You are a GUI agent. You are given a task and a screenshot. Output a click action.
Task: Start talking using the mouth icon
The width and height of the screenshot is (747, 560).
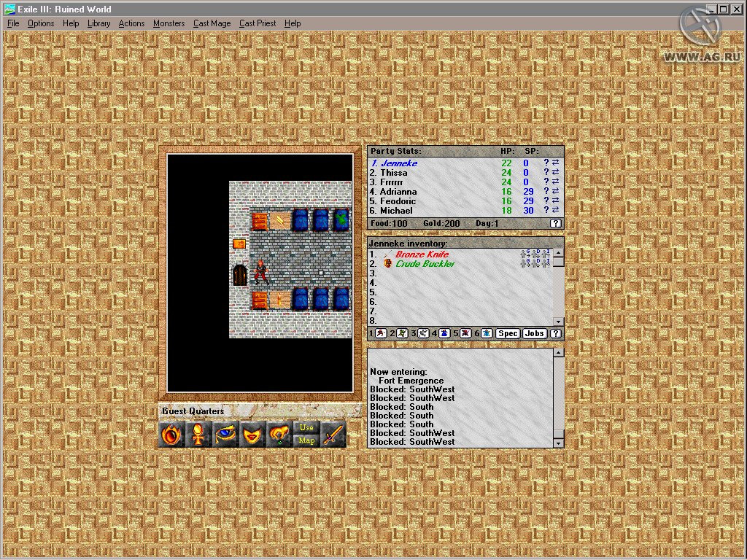coord(252,435)
